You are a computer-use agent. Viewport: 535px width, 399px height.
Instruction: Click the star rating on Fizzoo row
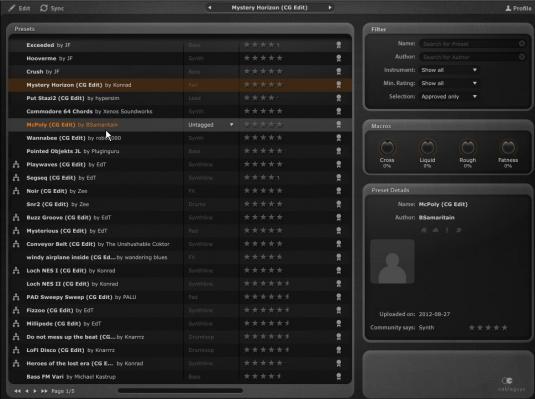(x=267, y=310)
